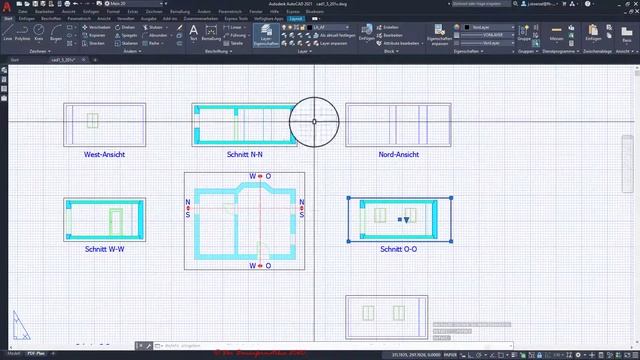
Task: Click the Strecken (stretch) command
Action: point(93,43)
